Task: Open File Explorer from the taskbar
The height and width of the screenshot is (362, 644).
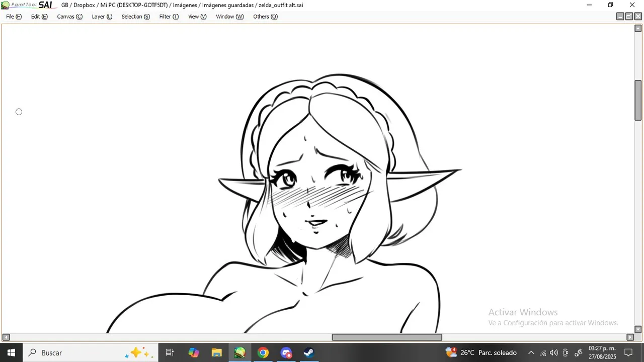Action: coord(216,352)
